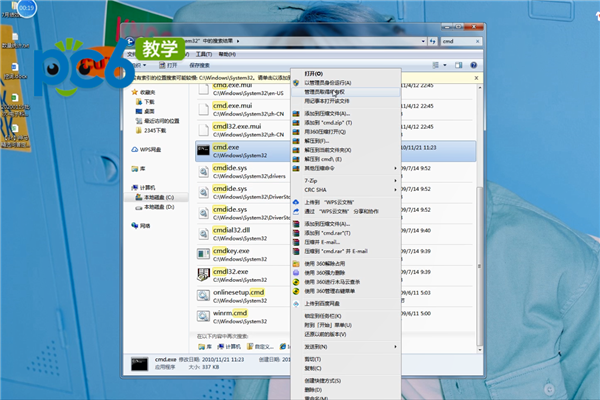Click the refresh button beside the address bar
Image resolution: width=600 pixels, height=400 pixels.
pyautogui.click(x=432, y=41)
